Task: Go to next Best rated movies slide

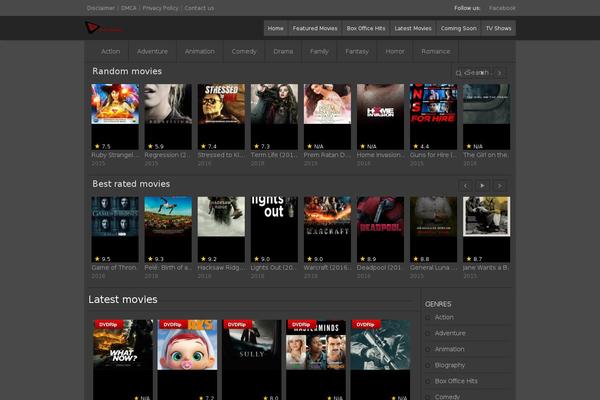Action: 499,186
